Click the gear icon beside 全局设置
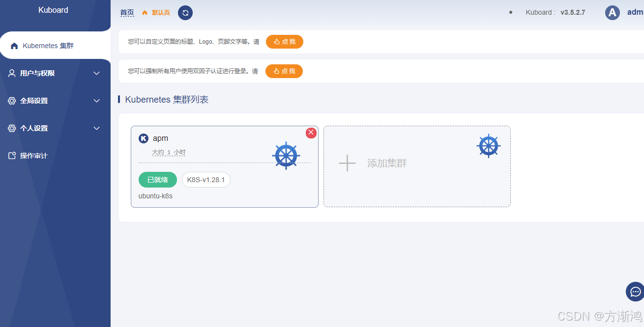The image size is (644, 327). [12, 101]
